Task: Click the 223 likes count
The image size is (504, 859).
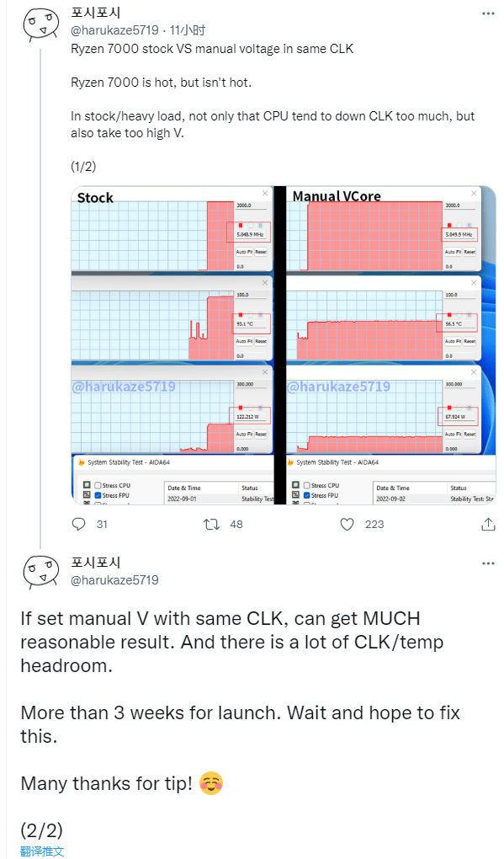Action: (x=374, y=525)
